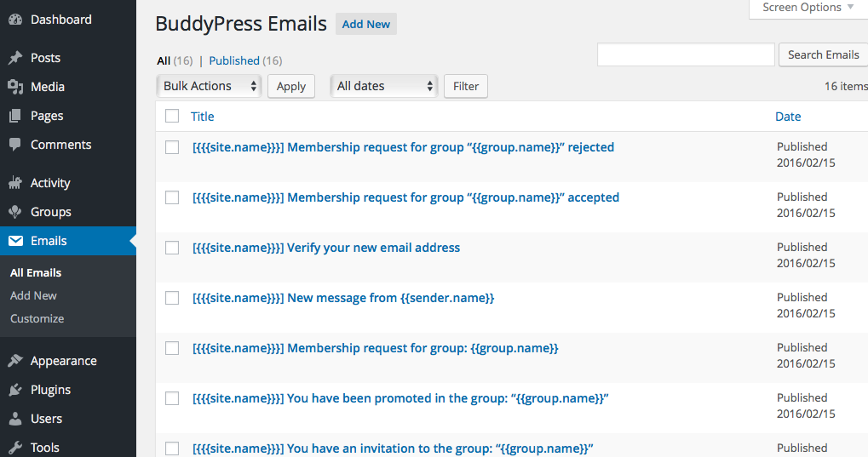Click the Emails envelope icon
Screen dimensions: 868x457
click(x=15, y=241)
